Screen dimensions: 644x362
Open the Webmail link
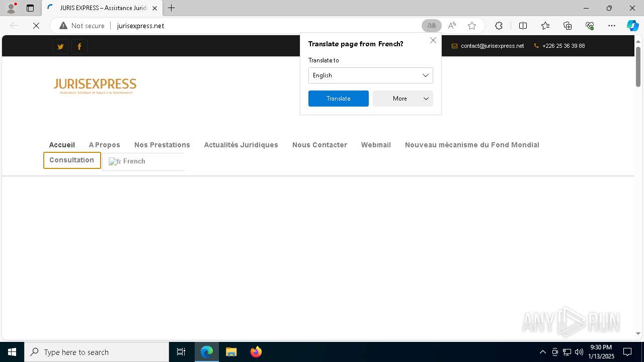[376, 145]
